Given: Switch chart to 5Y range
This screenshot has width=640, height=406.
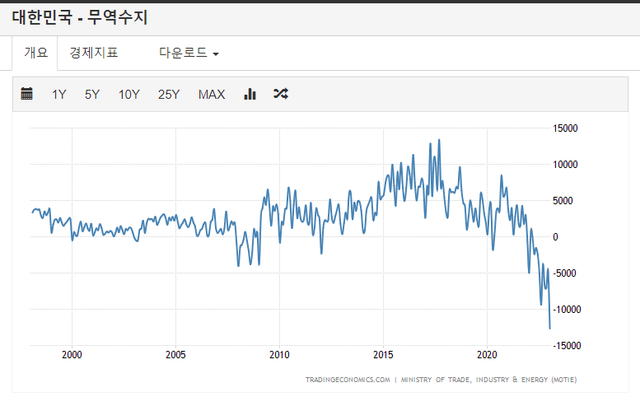Looking at the screenshot, I should coord(92,95).
